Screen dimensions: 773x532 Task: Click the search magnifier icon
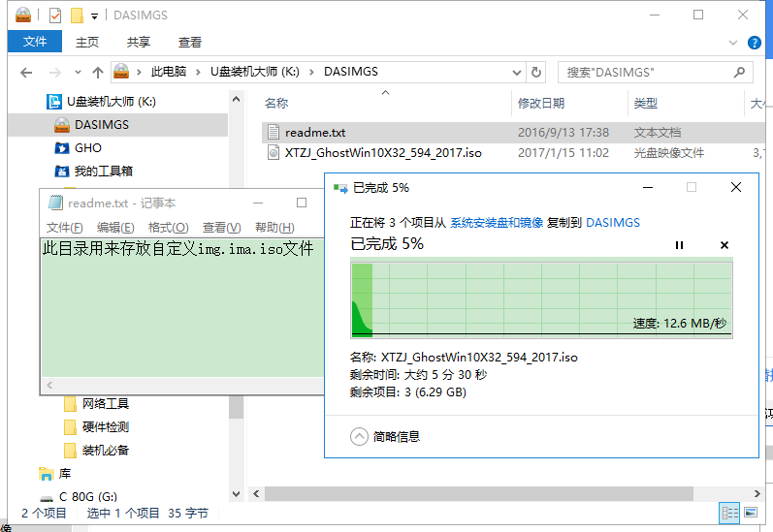(739, 73)
